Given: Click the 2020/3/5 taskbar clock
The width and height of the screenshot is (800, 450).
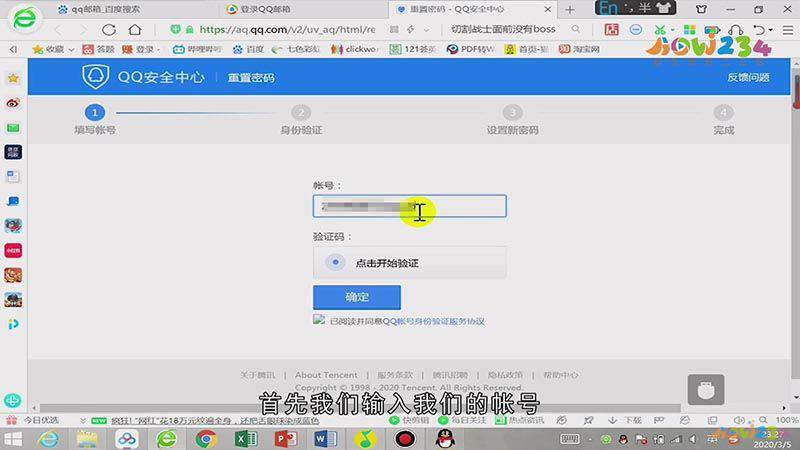Looking at the screenshot, I should click(770, 444).
